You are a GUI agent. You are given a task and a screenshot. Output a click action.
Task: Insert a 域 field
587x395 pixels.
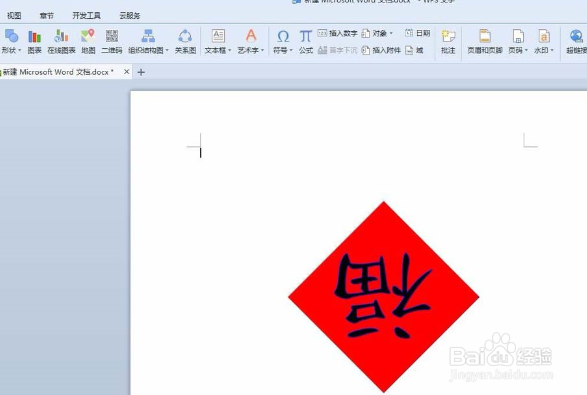414,50
